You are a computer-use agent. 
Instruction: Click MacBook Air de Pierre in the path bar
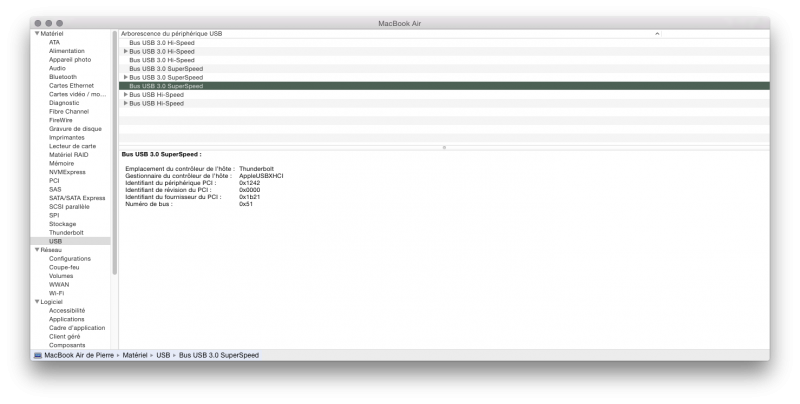pyautogui.click(x=79, y=356)
